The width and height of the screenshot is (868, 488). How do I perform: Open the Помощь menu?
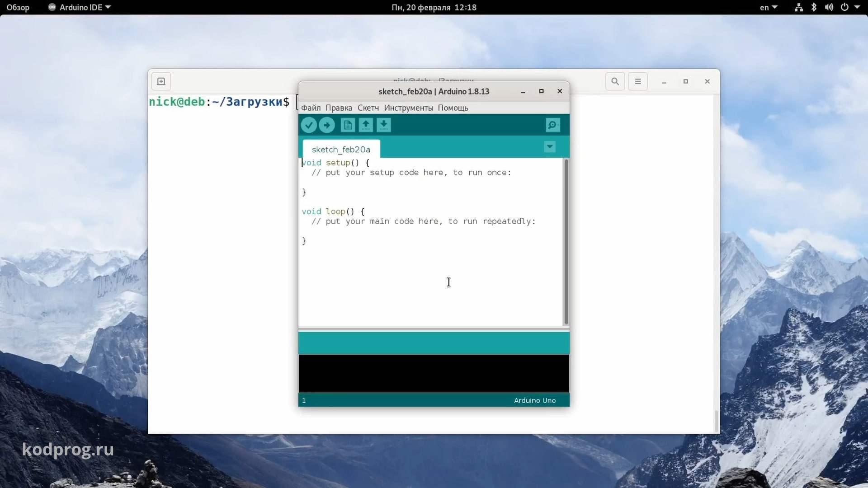point(453,108)
